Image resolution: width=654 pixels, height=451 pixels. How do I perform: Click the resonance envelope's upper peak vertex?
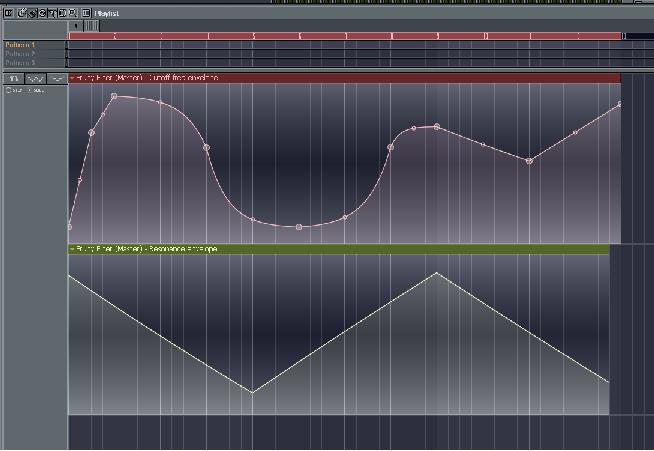click(x=437, y=273)
